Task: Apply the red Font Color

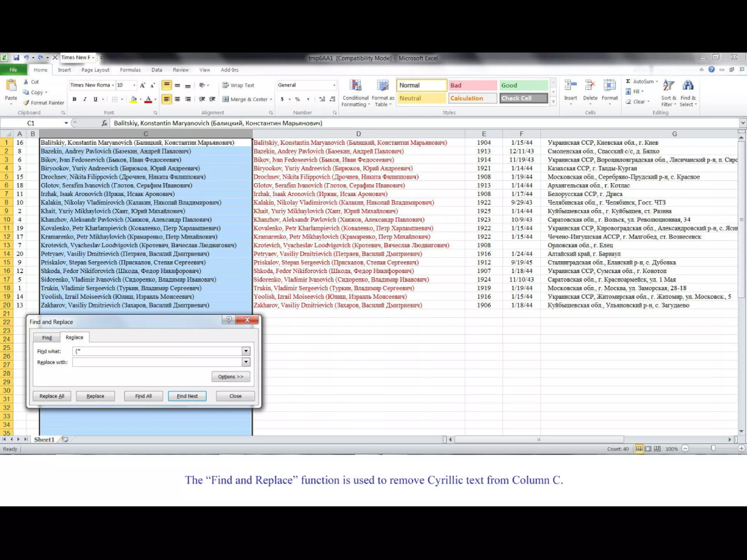Action: pos(148,99)
